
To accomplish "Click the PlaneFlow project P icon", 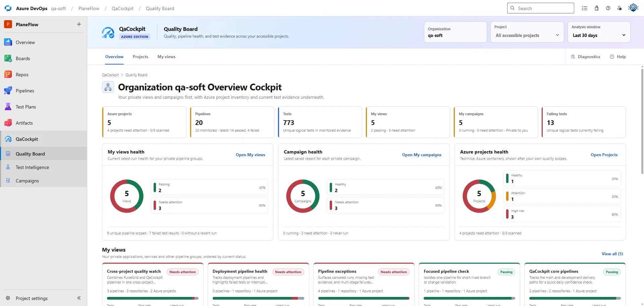I will click(x=8, y=24).
